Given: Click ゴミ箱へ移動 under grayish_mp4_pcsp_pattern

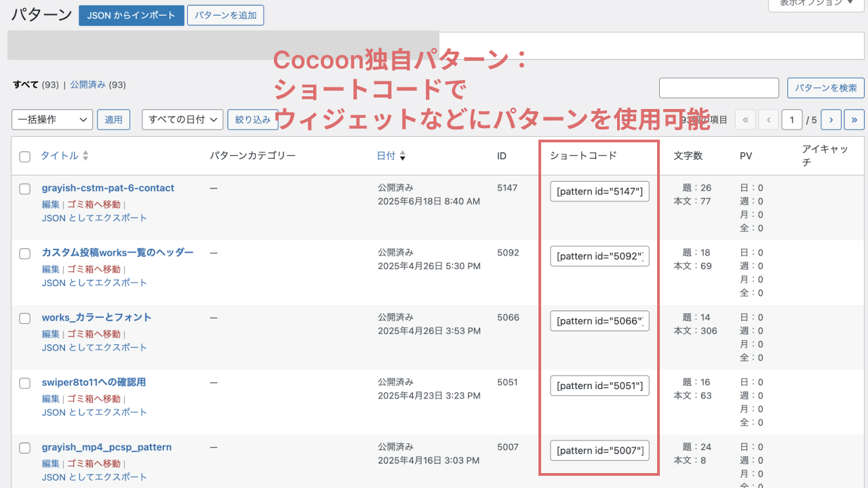Looking at the screenshot, I should pyautogui.click(x=94, y=464).
